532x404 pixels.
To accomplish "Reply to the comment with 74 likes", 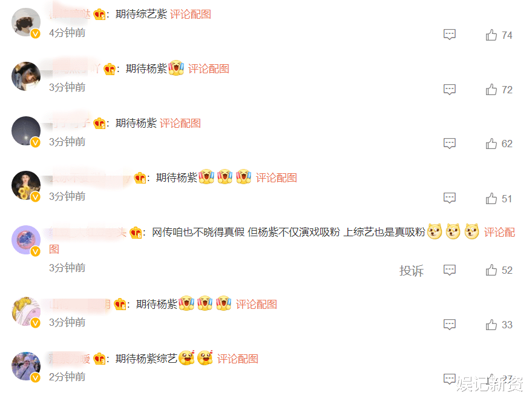I will click(450, 35).
